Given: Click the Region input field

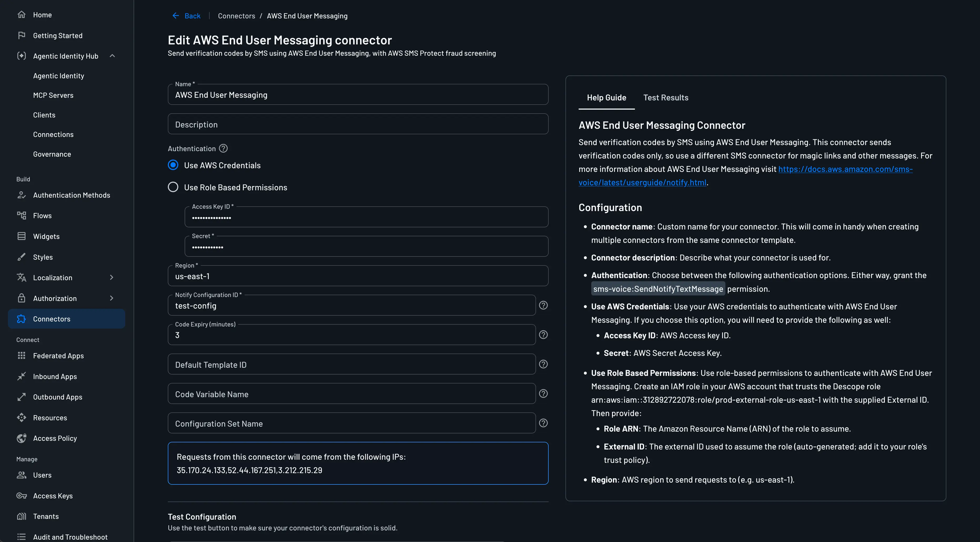Looking at the screenshot, I should (358, 276).
